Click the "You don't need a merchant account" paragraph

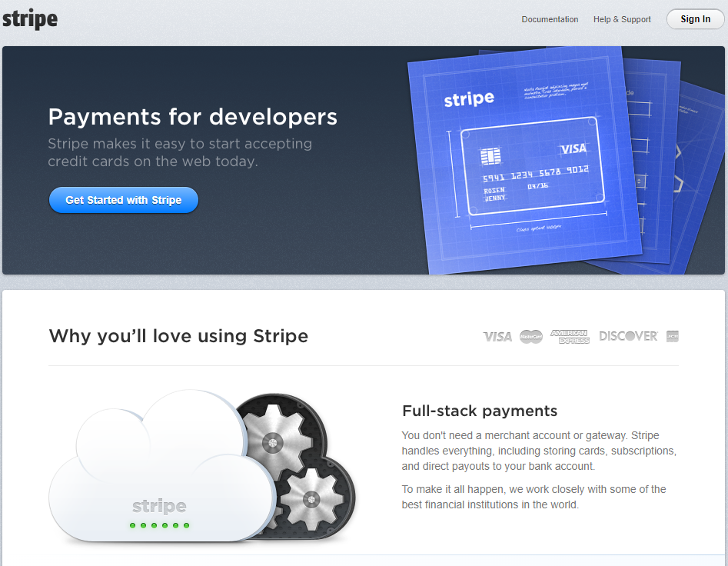[539, 451]
